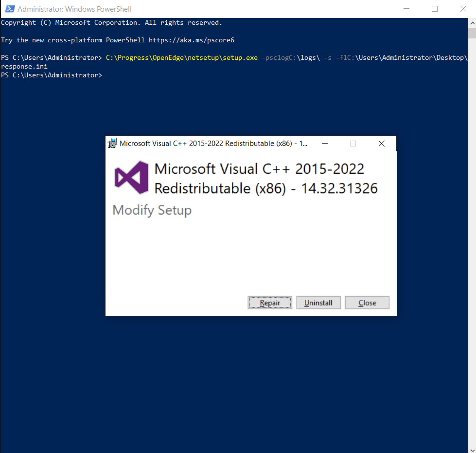The width and height of the screenshot is (476, 453).
Task: Click the PowerShell scrollbar down arrow
Action: point(472,450)
